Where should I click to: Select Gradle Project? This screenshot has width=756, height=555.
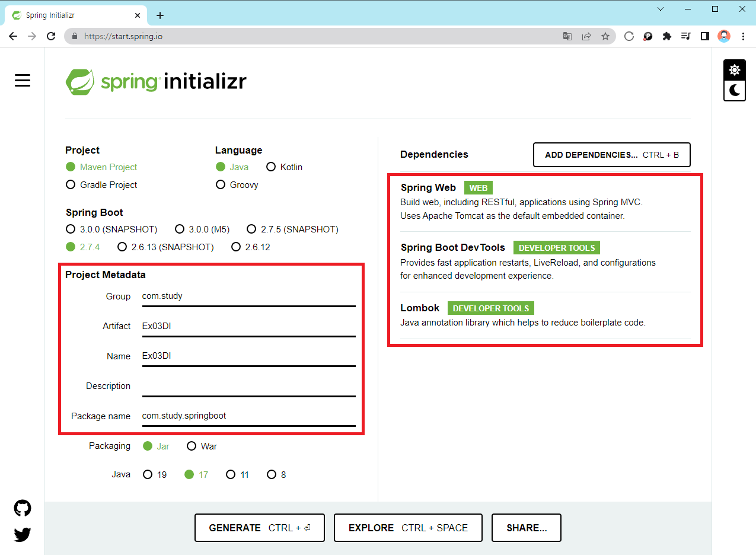click(101, 185)
